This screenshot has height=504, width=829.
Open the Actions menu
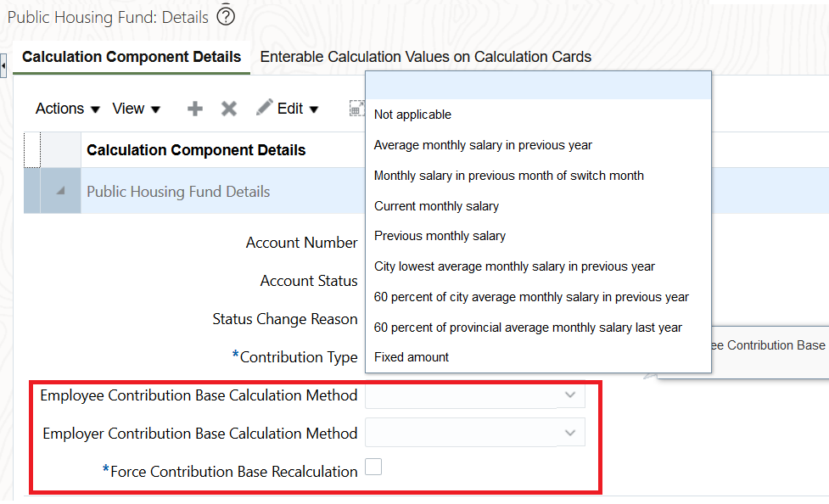click(x=67, y=109)
